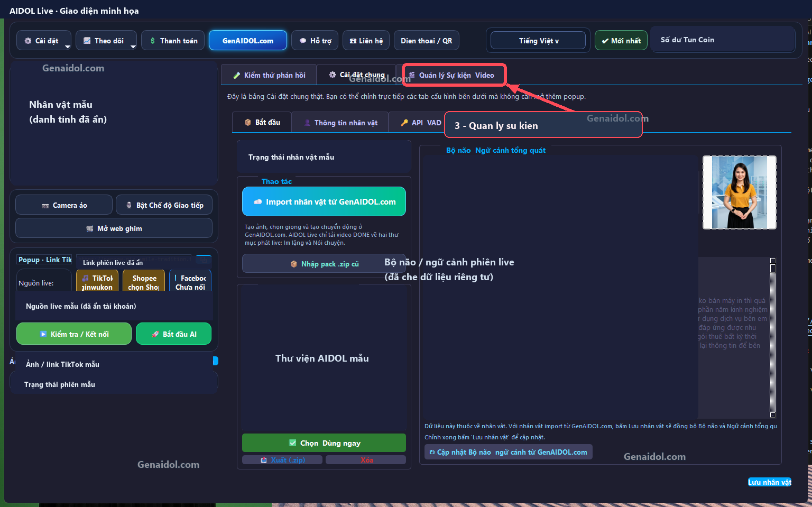Click Lưu nhân vật save button
This screenshot has height=507, width=812.
[x=770, y=482]
